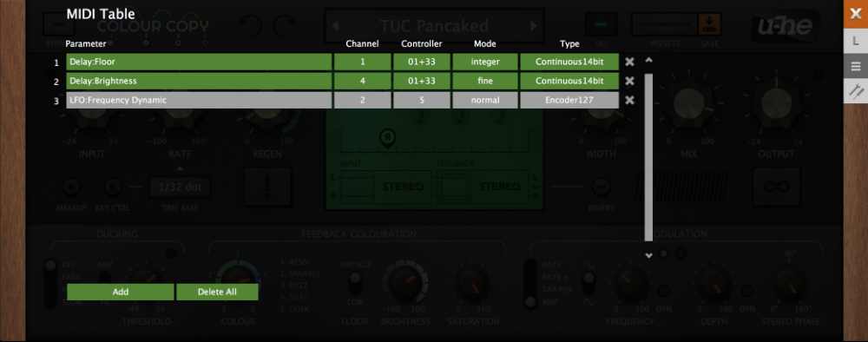
Task: Click the table scroll-down arrow
Action: [x=648, y=255]
